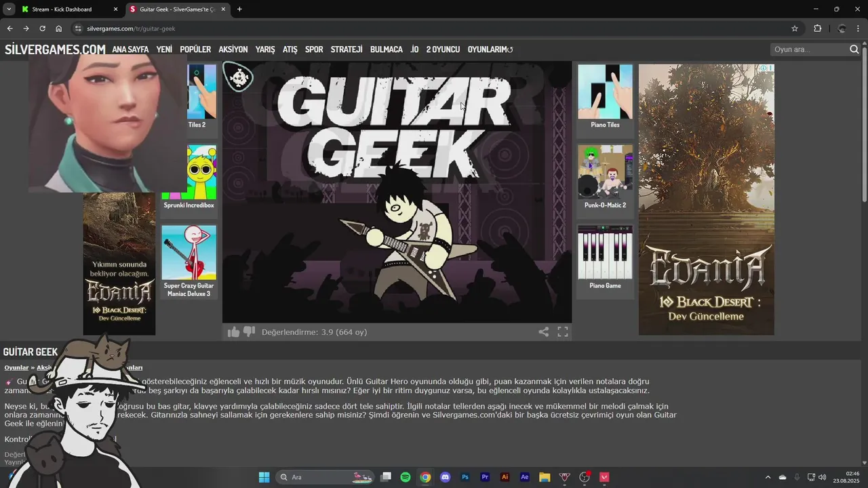Open YENİ games category
Screen dimensions: 868x488
(x=164, y=49)
